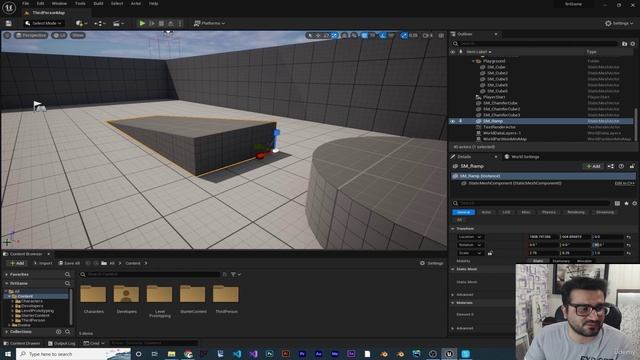This screenshot has height=360, width=640.
Task: Switch to World Settings tab
Action: (x=522, y=157)
